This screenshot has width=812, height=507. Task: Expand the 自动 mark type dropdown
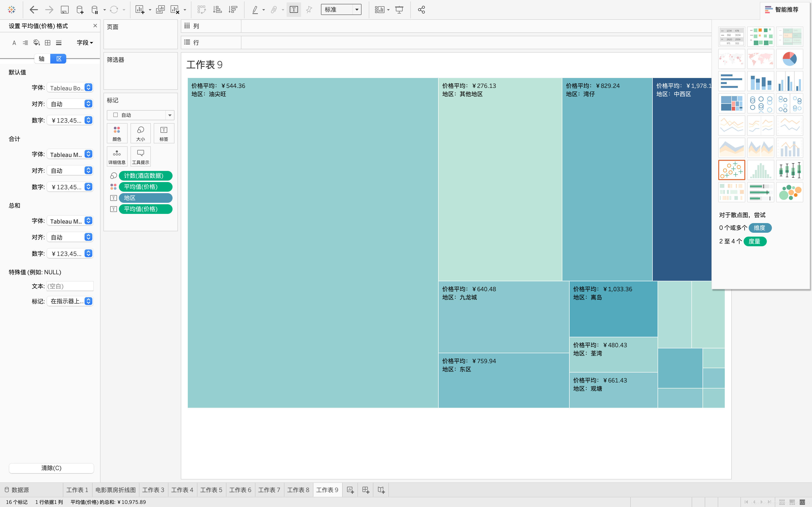pos(170,115)
